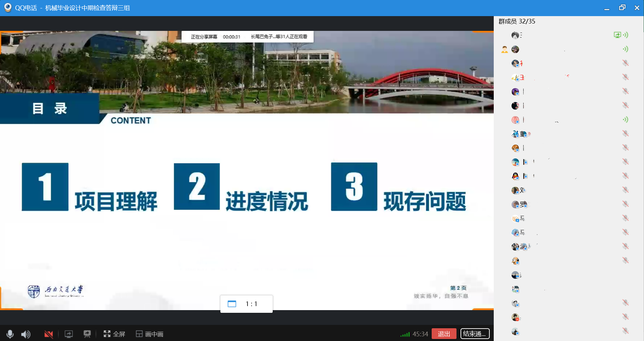This screenshot has height=341, width=644.
Task: Toggle the speaker volume icon
Action: click(26, 334)
